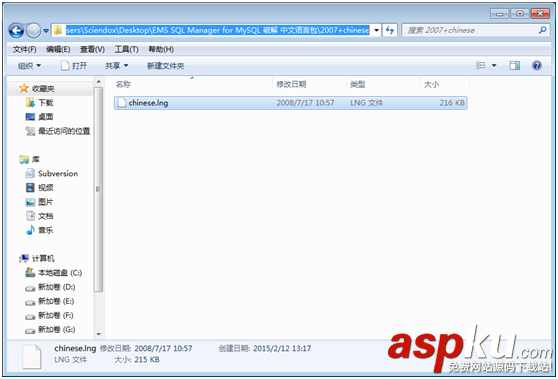Minimize the Explorer window
Image resolution: width=558 pixels, height=379 pixels.
[x=499, y=14]
